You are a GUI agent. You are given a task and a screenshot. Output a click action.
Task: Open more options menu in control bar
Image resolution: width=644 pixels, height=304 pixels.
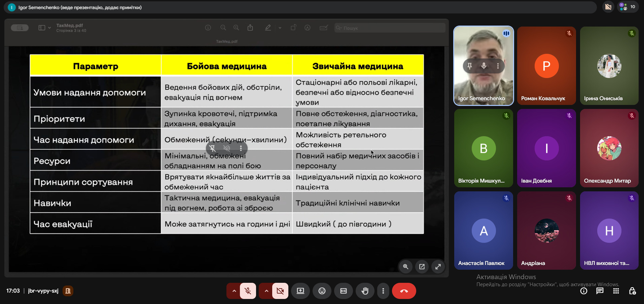pyautogui.click(x=383, y=291)
